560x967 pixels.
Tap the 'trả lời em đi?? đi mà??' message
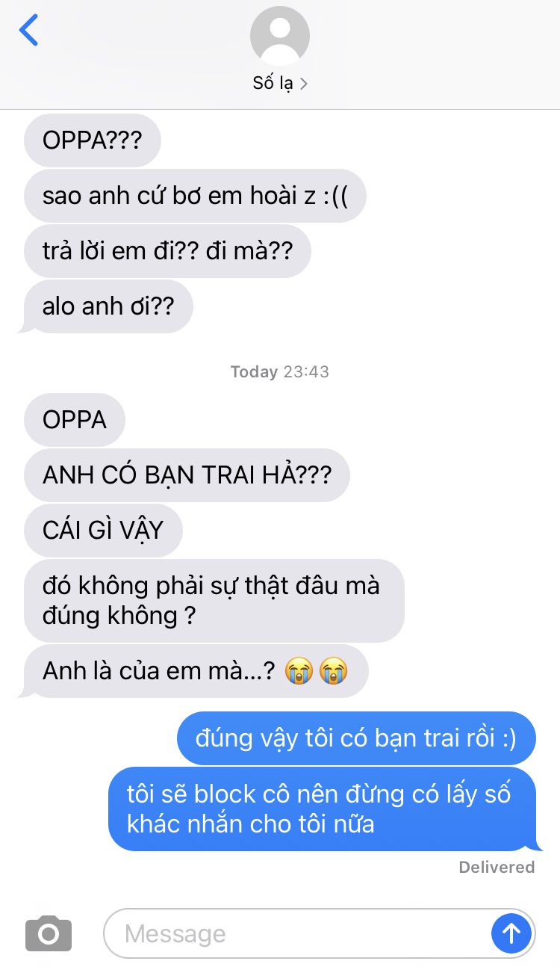click(x=167, y=251)
